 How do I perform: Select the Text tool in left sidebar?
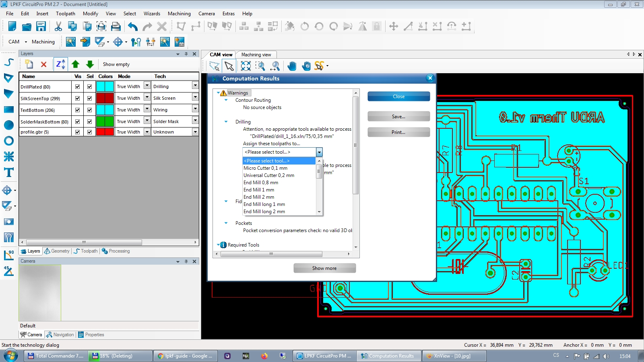[x=9, y=173]
